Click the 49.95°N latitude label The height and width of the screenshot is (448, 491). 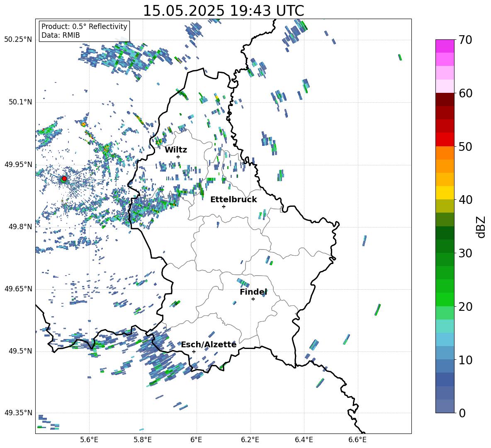tap(18, 165)
